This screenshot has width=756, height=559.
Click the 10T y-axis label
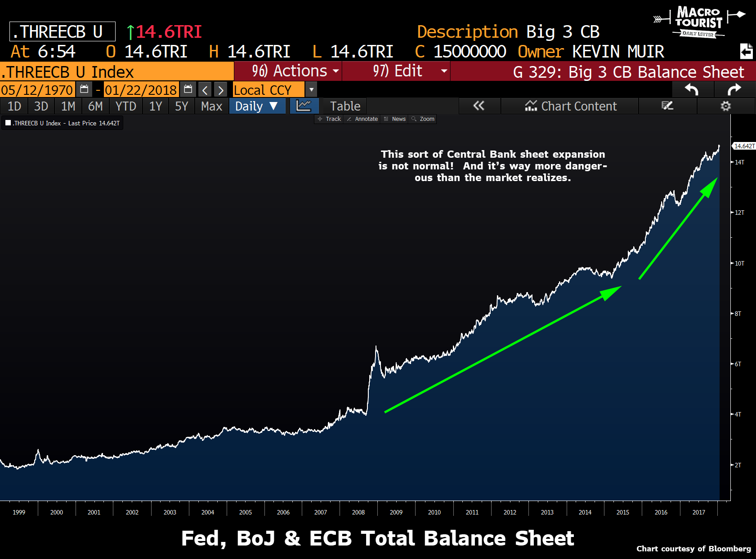click(739, 263)
